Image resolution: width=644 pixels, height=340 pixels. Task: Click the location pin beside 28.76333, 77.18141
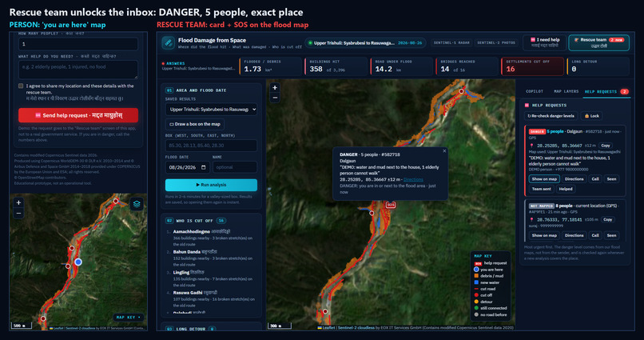[531, 219]
